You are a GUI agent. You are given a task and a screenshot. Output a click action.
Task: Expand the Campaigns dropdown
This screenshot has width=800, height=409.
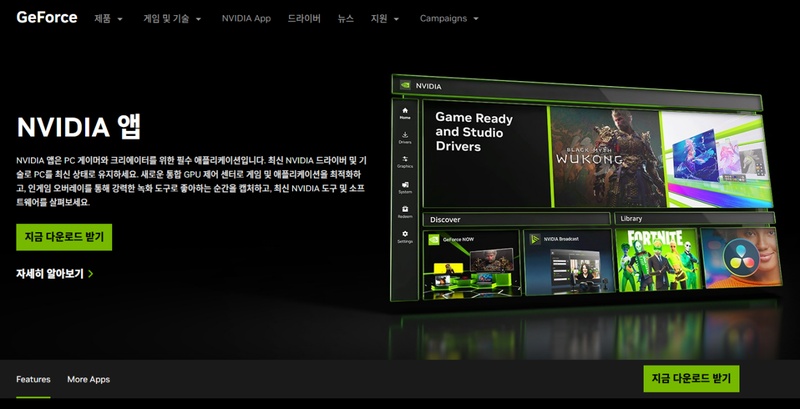click(x=455, y=19)
